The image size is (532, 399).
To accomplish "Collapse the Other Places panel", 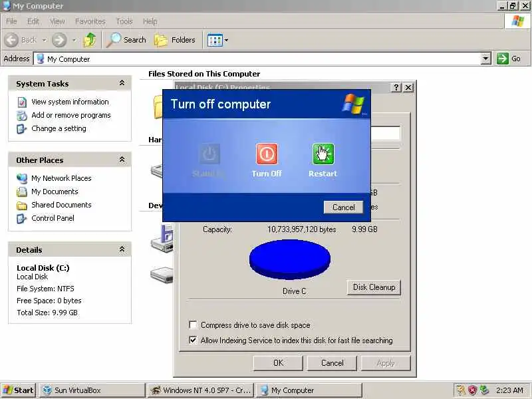I will (122, 160).
